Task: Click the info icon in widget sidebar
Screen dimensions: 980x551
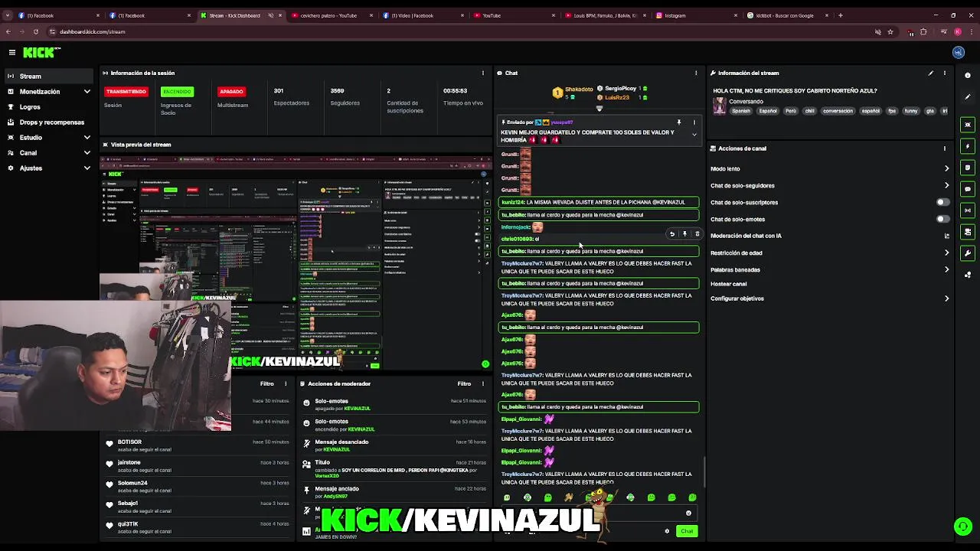Action: click(x=968, y=75)
